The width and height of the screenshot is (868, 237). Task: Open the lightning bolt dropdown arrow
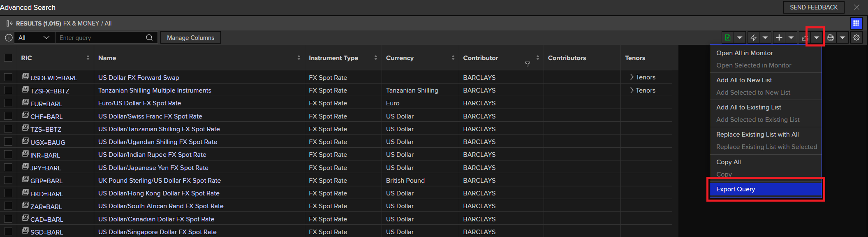765,37
